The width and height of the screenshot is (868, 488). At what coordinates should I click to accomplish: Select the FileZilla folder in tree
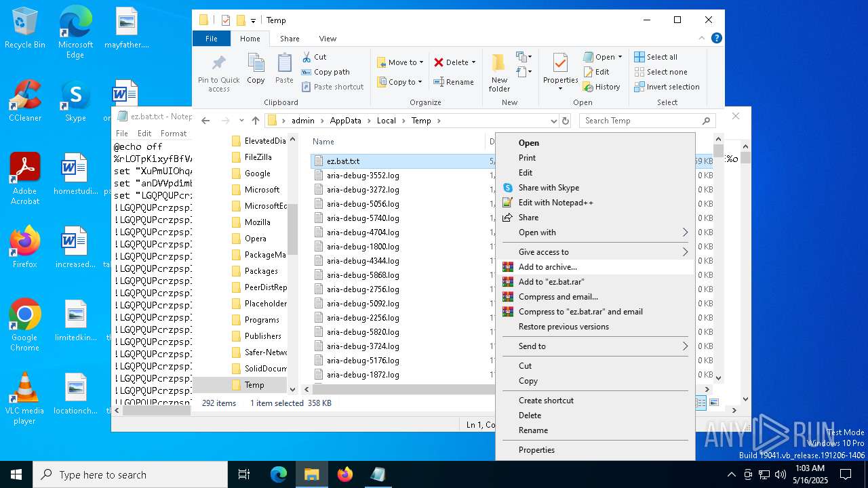(258, 157)
